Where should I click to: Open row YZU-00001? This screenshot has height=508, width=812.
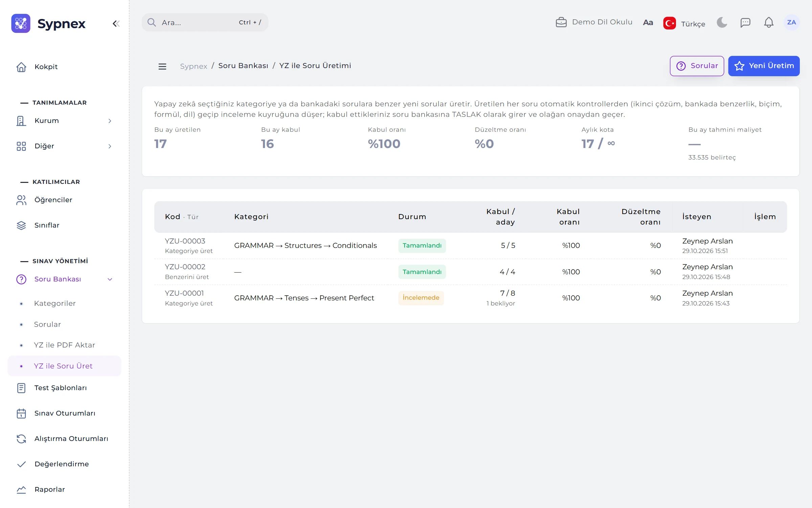(470, 298)
